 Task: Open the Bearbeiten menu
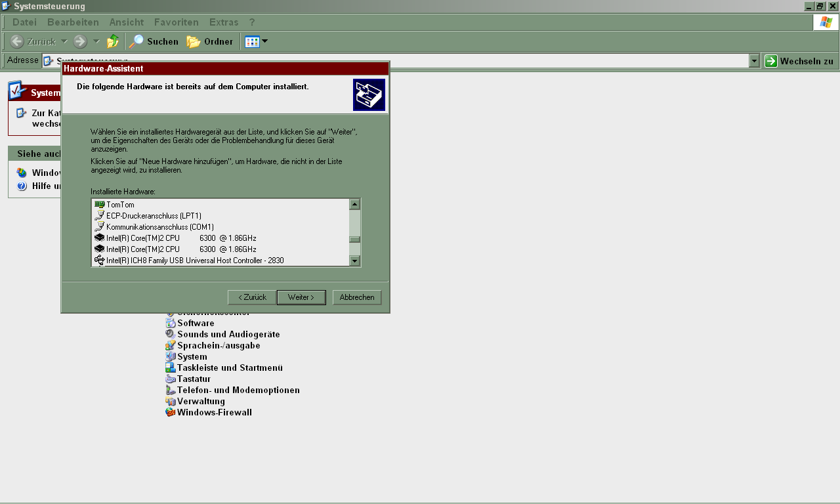[73, 22]
